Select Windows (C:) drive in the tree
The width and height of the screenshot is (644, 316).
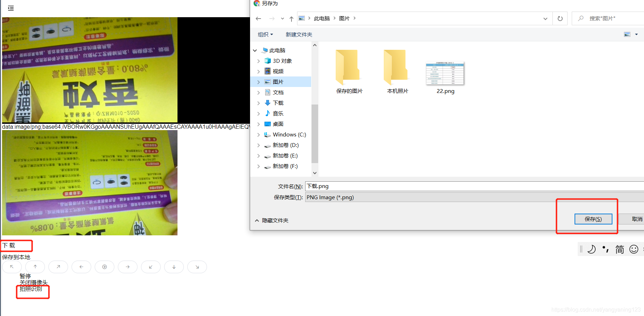(x=289, y=135)
